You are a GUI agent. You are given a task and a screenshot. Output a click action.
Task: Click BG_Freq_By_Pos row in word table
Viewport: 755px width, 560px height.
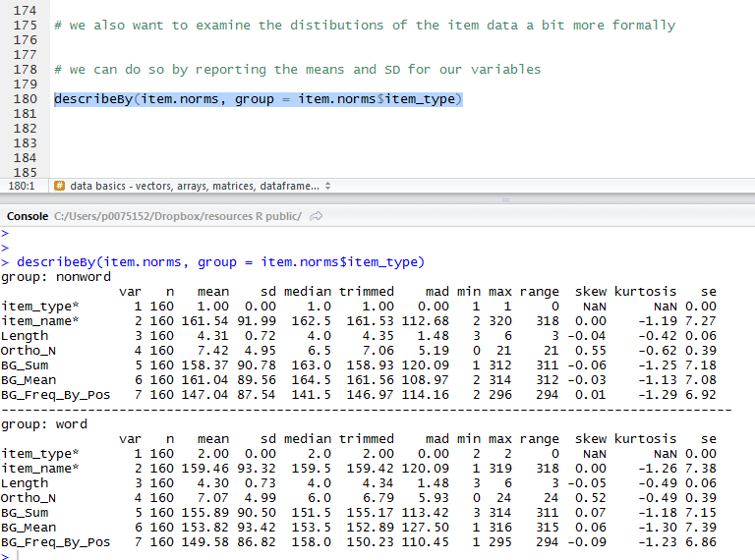[x=55, y=542]
